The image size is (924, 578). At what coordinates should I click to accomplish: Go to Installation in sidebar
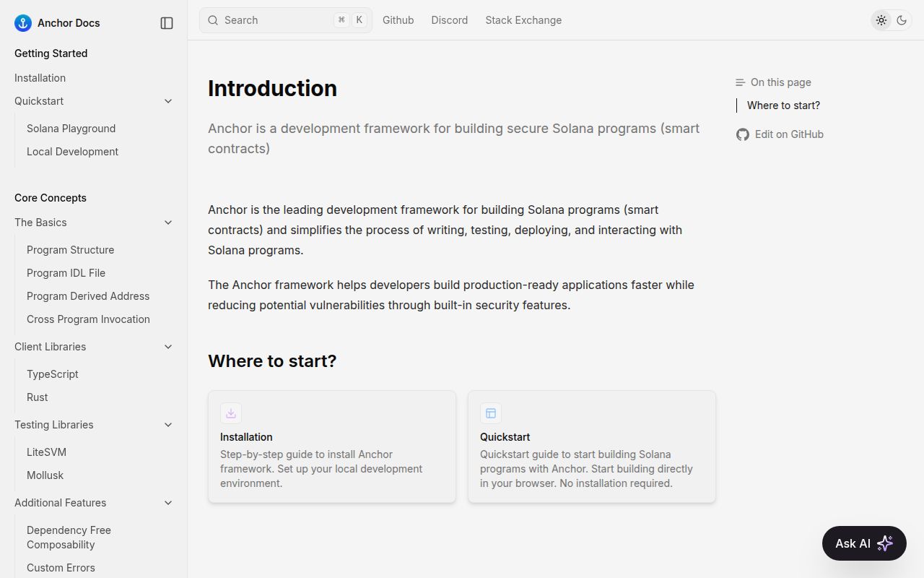click(40, 78)
